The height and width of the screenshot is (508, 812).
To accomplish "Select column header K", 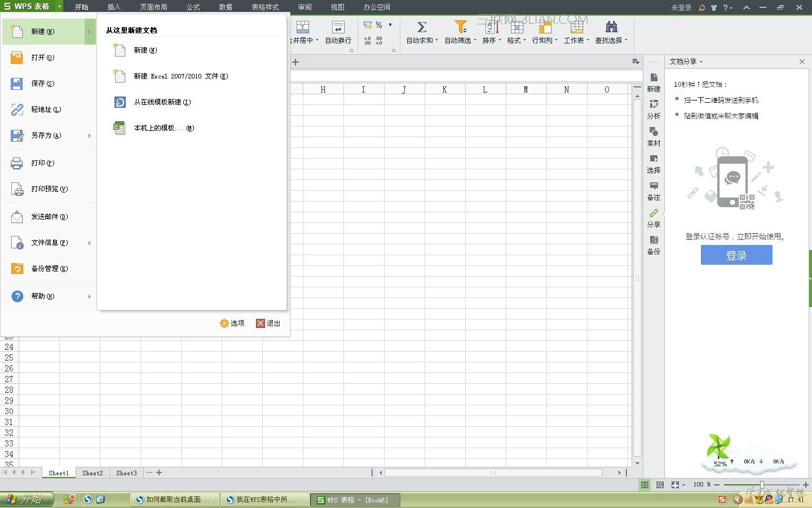I will [444, 89].
